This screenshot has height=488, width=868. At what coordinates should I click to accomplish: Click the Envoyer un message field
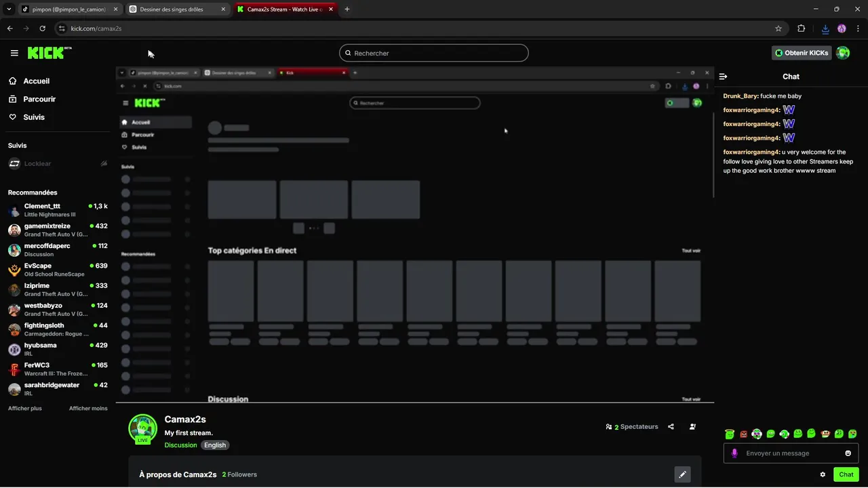[791, 453]
